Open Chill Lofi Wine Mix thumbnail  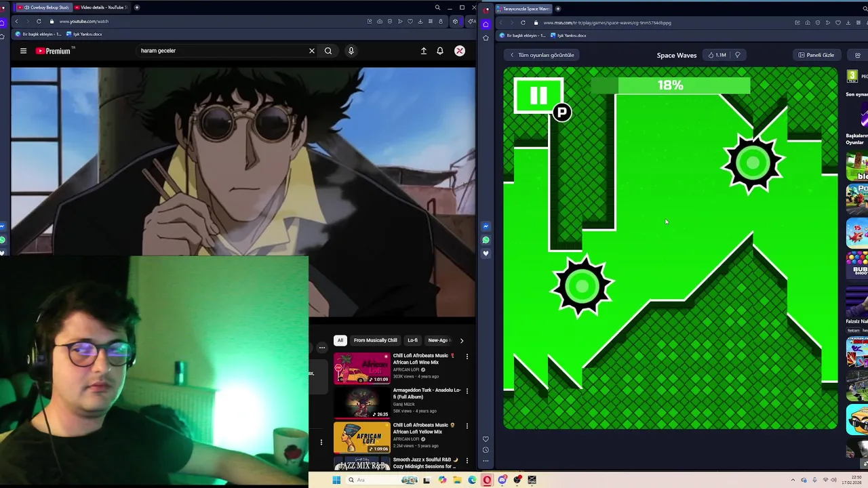coord(362,367)
